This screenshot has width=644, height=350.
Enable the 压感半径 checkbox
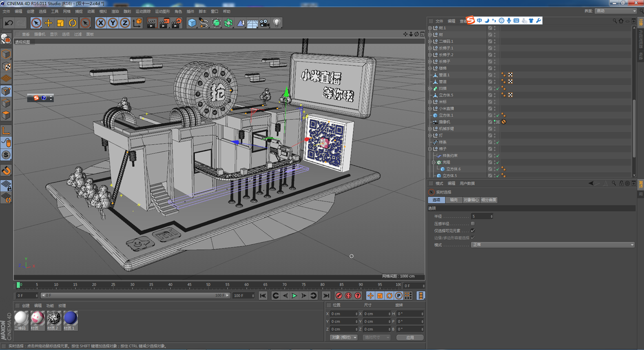473,223
